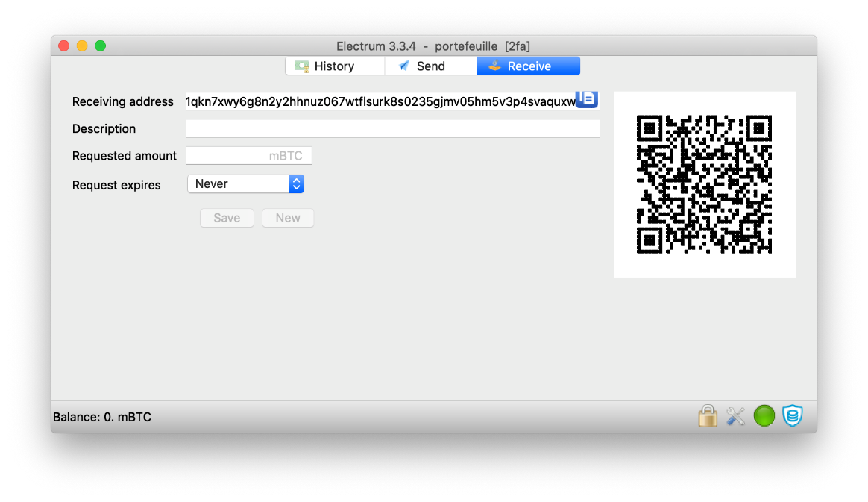Click the Requested amount label
The image size is (868, 502).
coord(125,156)
